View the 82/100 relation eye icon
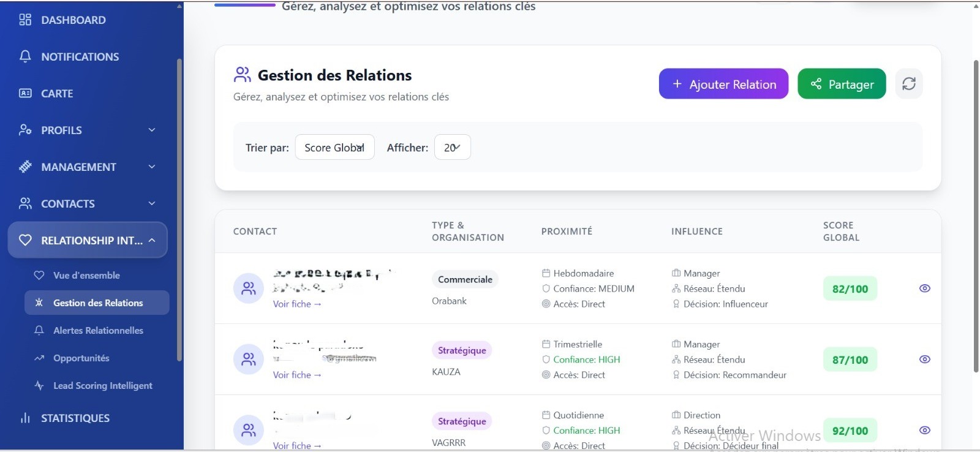 pyautogui.click(x=925, y=288)
